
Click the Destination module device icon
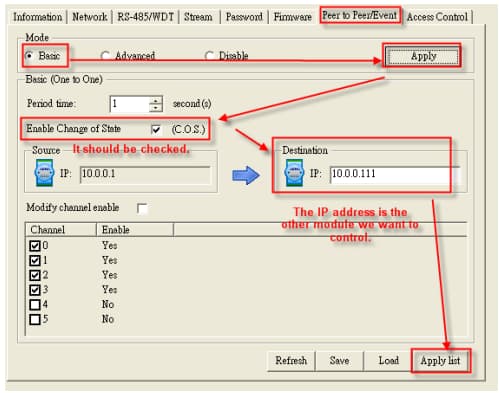coord(294,172)
